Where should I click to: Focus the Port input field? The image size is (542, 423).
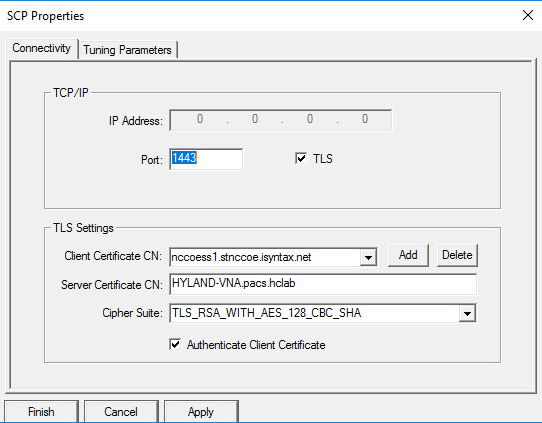206,159
